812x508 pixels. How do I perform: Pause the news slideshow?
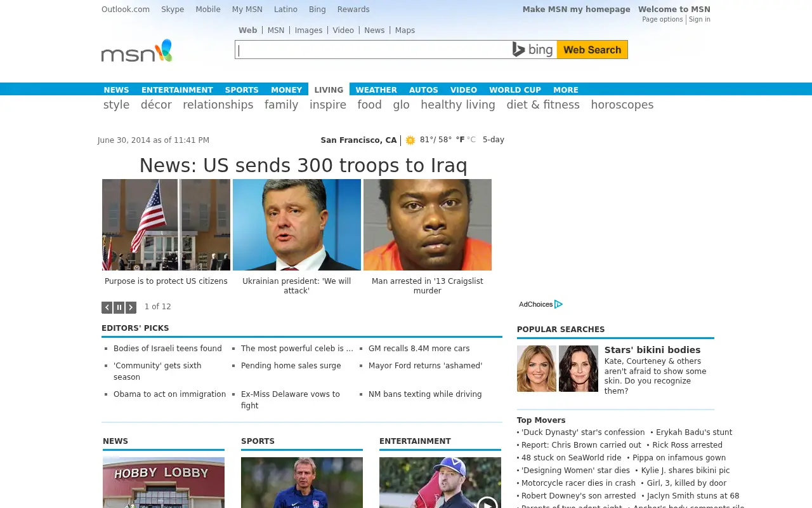pos(119,307)
